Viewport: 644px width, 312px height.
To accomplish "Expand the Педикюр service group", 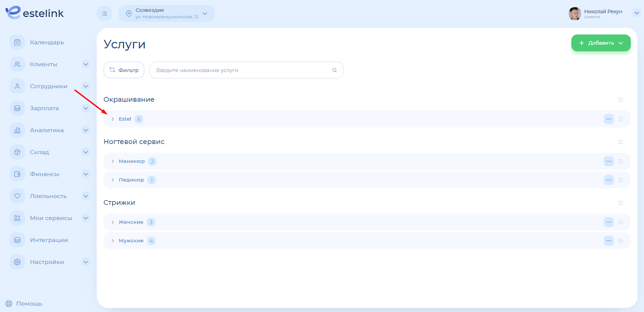I will click(x=113, y=180).
